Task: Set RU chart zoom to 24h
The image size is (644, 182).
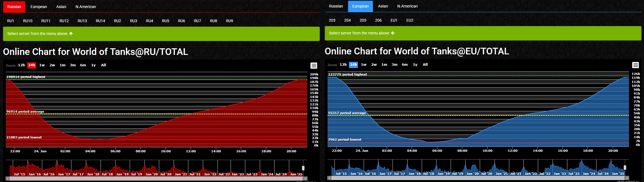Action: click(32, 65)
